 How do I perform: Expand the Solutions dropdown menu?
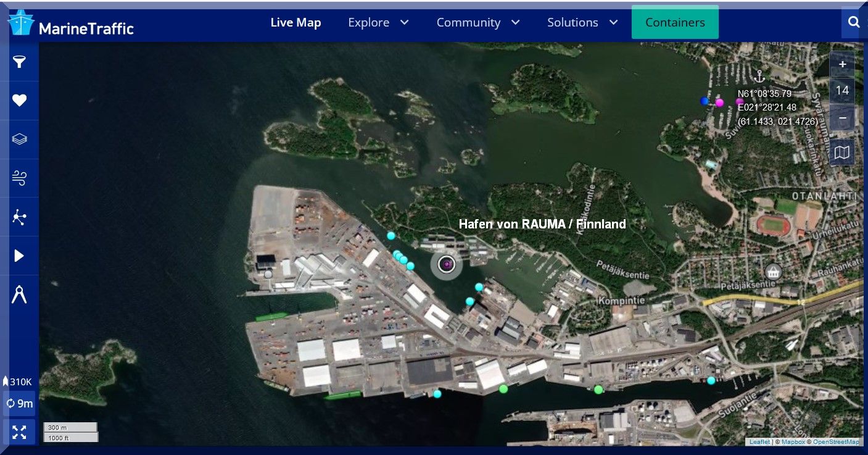pos(582,22)
